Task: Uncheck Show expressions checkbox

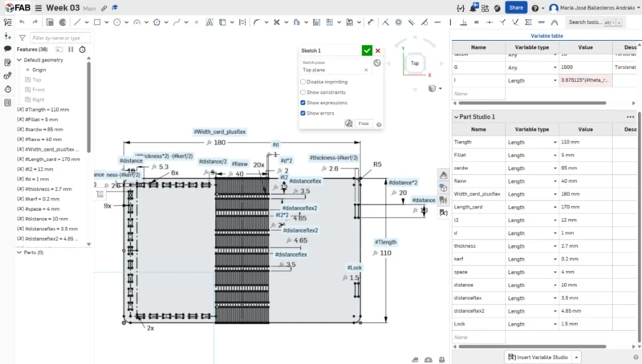Action: point(303,103)
